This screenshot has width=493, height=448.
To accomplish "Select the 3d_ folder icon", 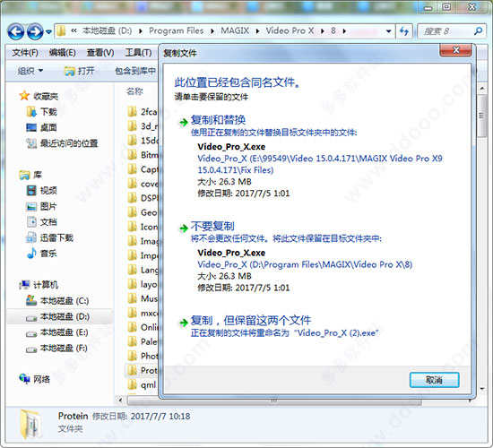I will [x=133, y=125].
